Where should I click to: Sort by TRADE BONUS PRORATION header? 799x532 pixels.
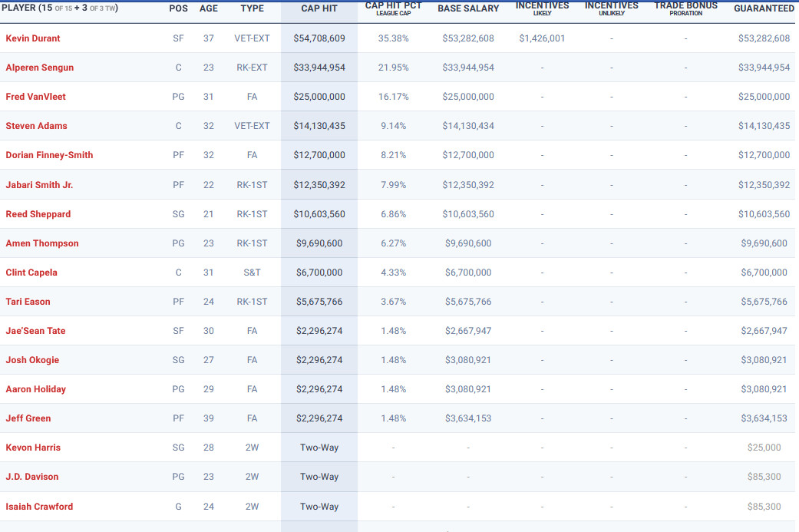click(686, 8)
